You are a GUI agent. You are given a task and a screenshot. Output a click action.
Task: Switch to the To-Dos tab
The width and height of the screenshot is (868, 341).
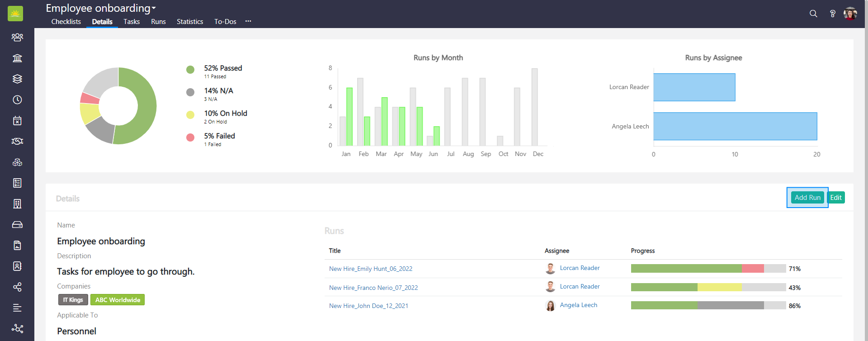pos(225,21)
